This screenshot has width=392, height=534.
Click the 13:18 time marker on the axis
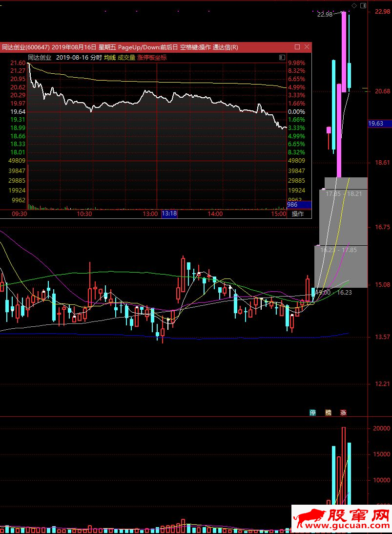[x=169, y=214]
